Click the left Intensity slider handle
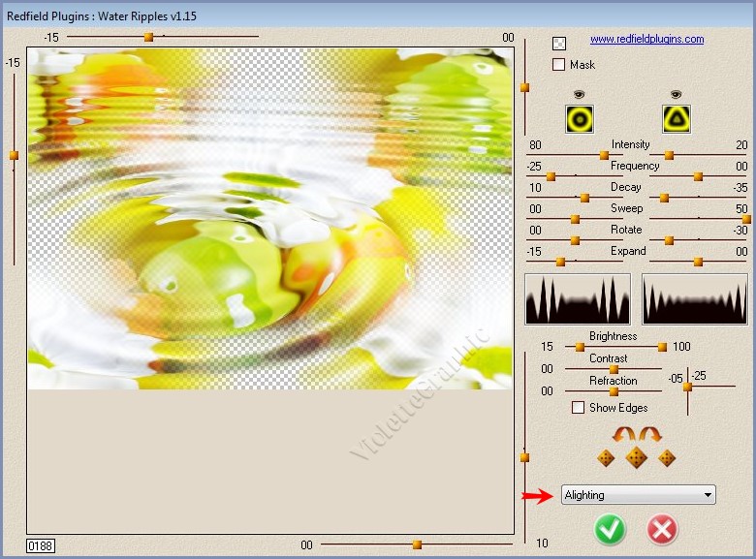 tap(604, 154)
